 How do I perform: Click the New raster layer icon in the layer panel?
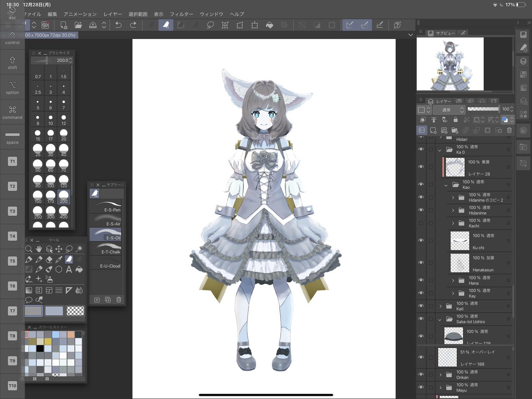(x=433, y=130)
